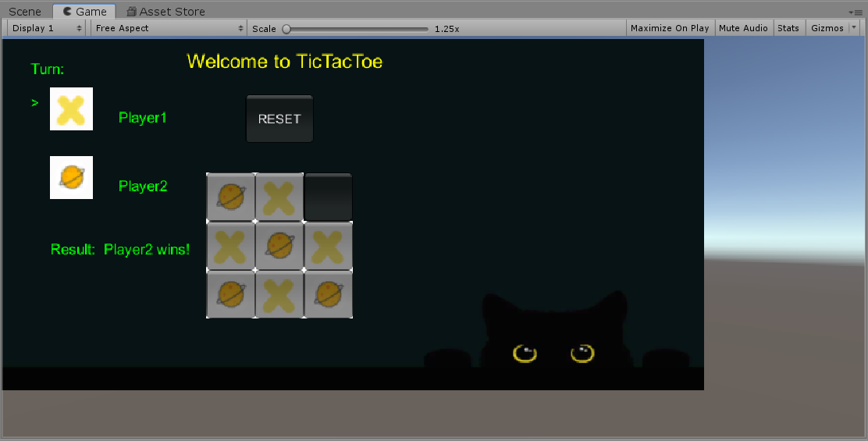This screenshot has width=868, height=441.
Task: Click the Player2 label
Action: (143, 187)
